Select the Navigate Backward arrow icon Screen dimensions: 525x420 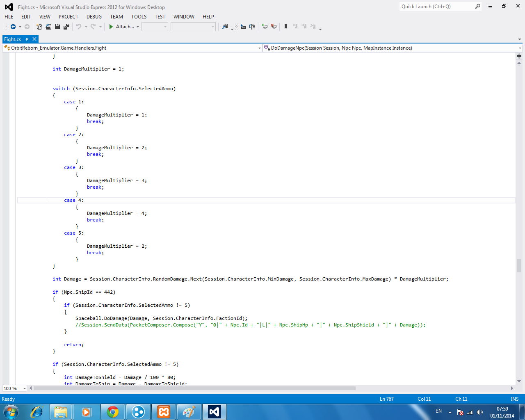[x=12, y=27]
